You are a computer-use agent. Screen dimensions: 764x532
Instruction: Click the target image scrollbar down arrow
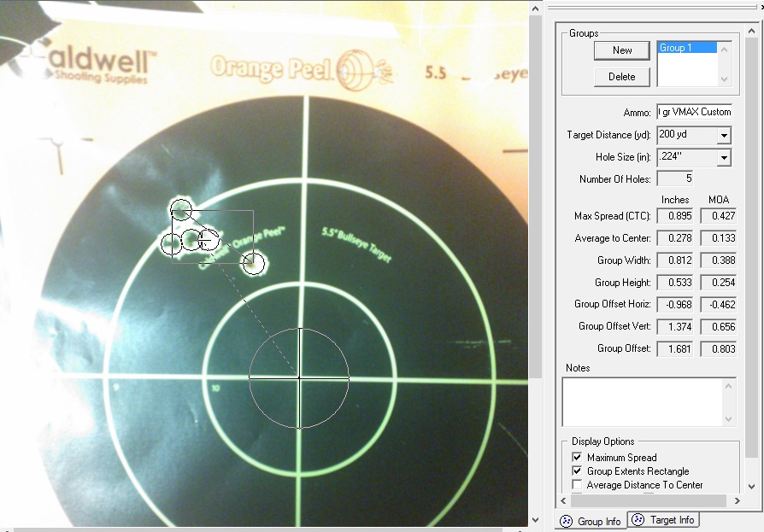[x=535, y=519]
